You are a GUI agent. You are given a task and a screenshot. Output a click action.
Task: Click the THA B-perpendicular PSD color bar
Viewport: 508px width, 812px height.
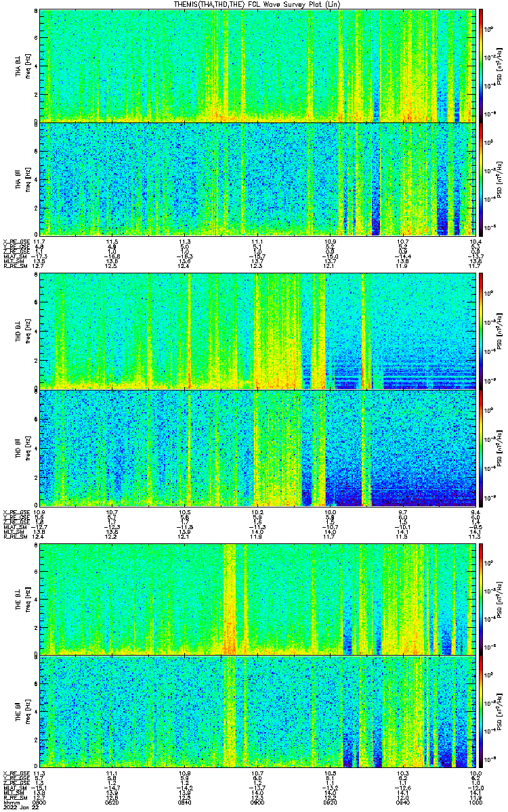(482, 66)
